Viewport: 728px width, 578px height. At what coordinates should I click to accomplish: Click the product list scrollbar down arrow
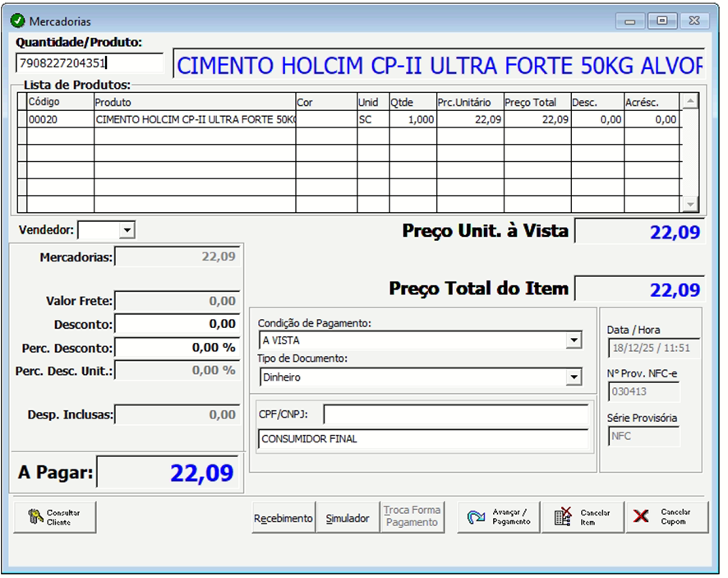point(691,204)
